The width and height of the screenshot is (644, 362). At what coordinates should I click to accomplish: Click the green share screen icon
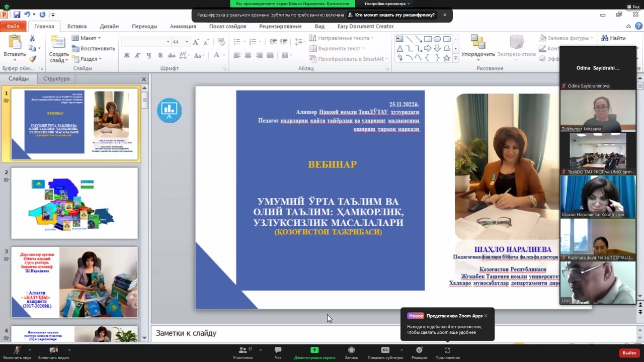[314, 350]
